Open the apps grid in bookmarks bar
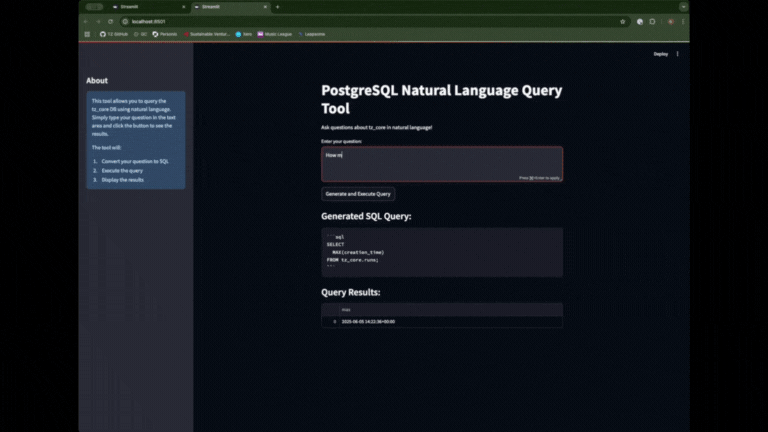The width and height of the screenshot is (768, 432). point(87,34)
